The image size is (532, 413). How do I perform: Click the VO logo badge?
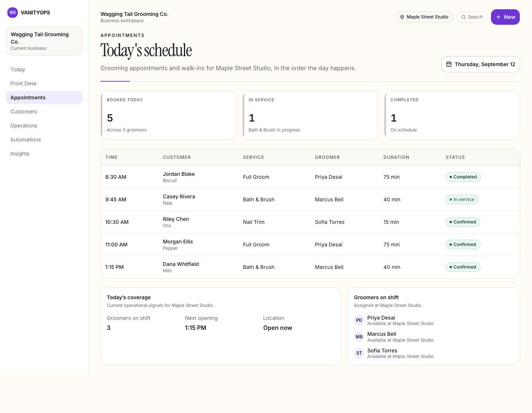(13, 13)
